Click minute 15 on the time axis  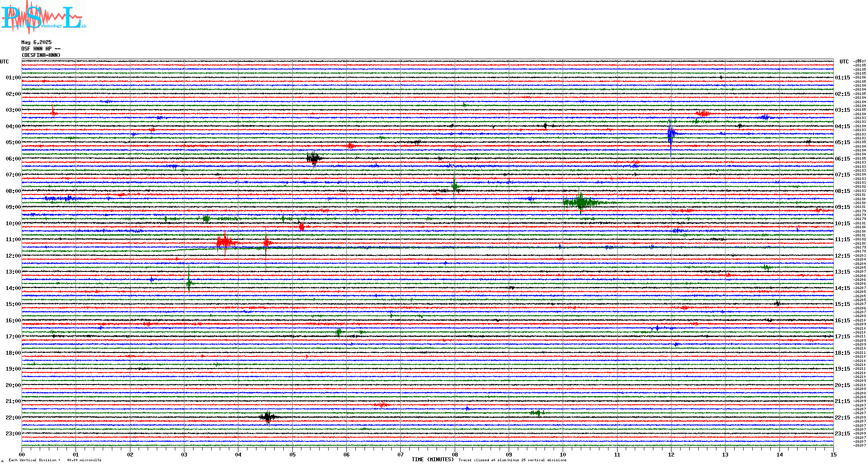(x=833, y=455)
